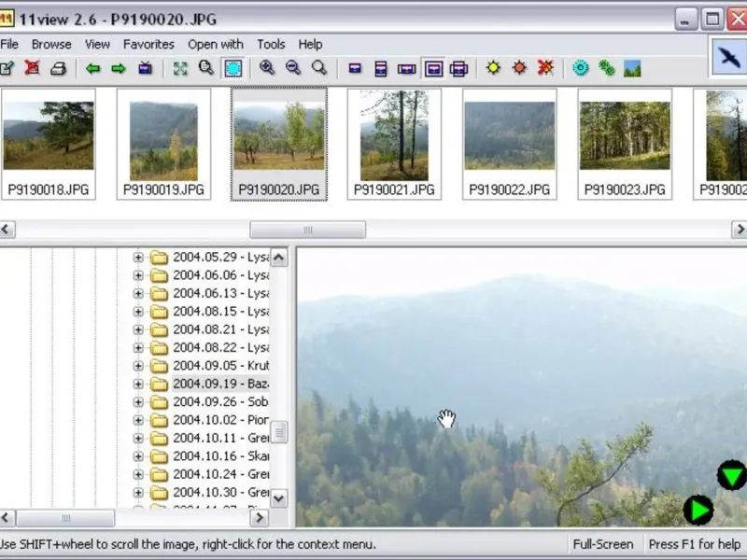Select the 2004.09.26 - Sob folder
This screenshot has width=747, height=560.
click(x=220, y=402)
